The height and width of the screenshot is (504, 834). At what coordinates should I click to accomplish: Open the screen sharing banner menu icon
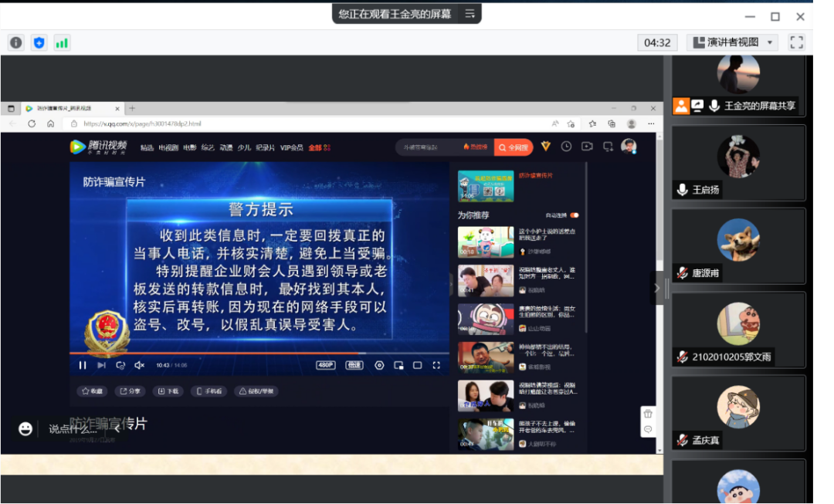tap(470, 14)
